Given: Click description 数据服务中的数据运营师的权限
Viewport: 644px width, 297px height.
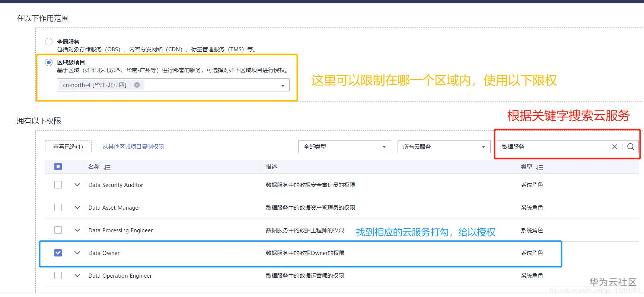Looking at the screenshot, I should [305, 275].
